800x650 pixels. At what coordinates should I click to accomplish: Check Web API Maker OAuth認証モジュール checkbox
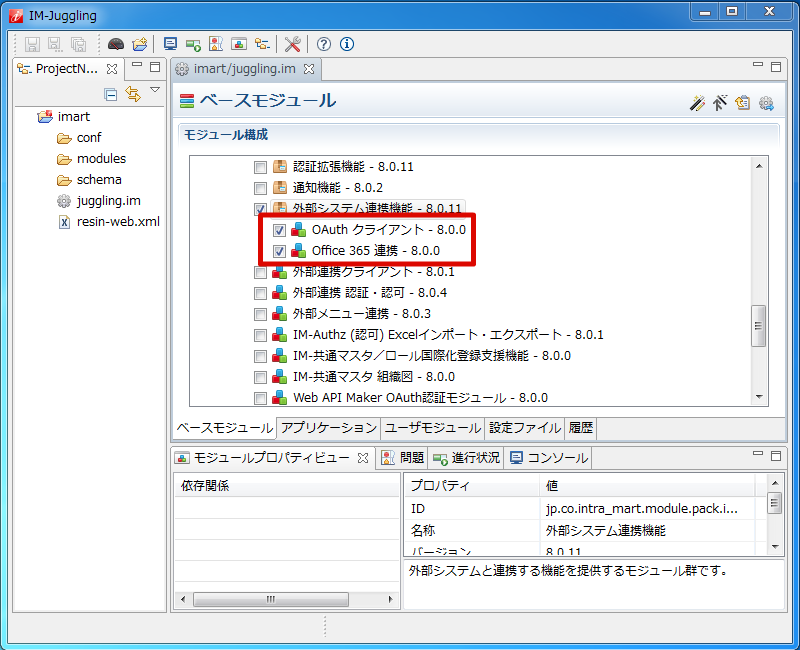260,398
